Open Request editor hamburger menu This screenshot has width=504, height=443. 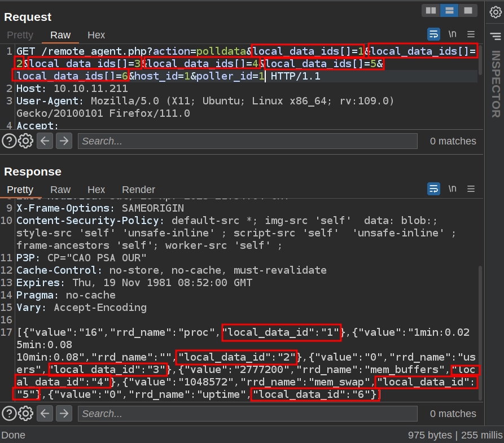pyautogui.click(x=471, y=34)
